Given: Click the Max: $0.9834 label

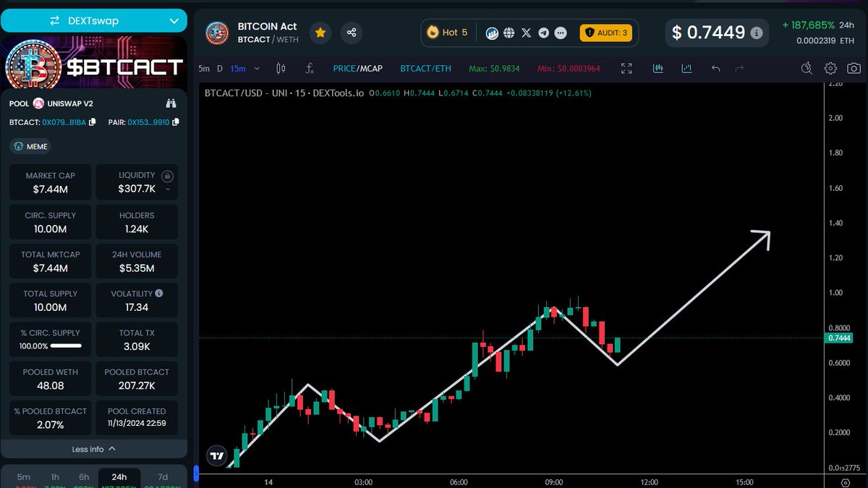Looking at the screenshot, I should click(493, 69).
